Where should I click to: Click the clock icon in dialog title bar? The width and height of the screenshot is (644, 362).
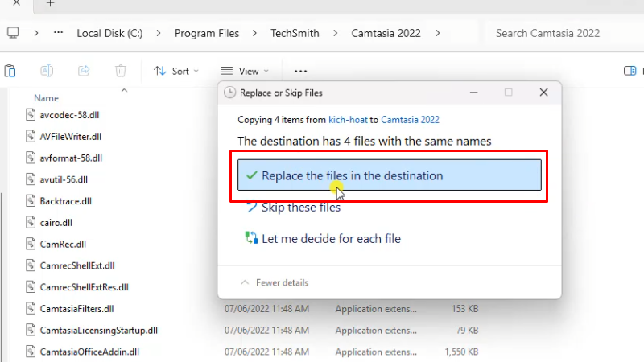(x=229, y=93)
